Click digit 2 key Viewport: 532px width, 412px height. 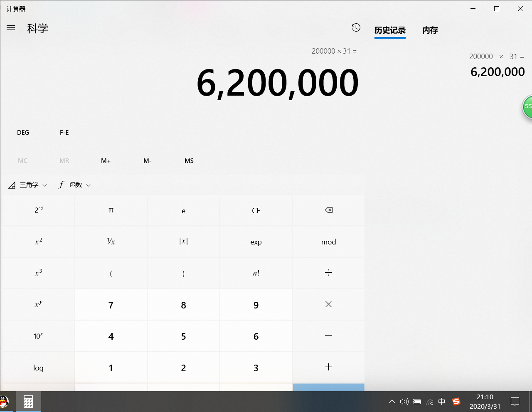point(183,368)
